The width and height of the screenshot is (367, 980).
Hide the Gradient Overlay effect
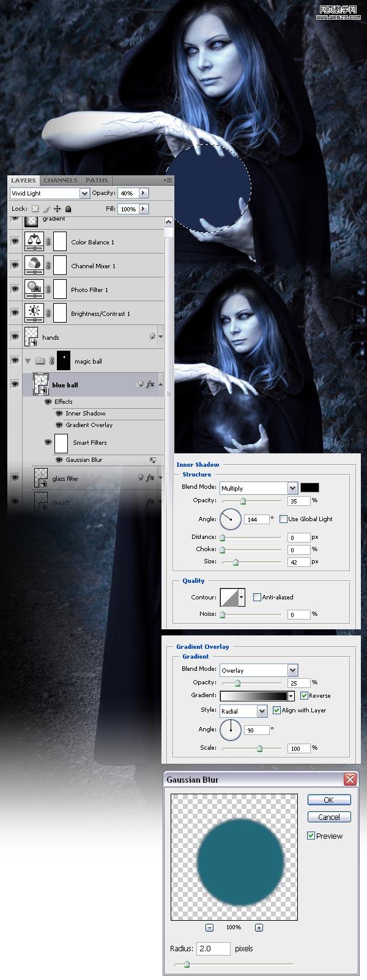pos(59,425)
